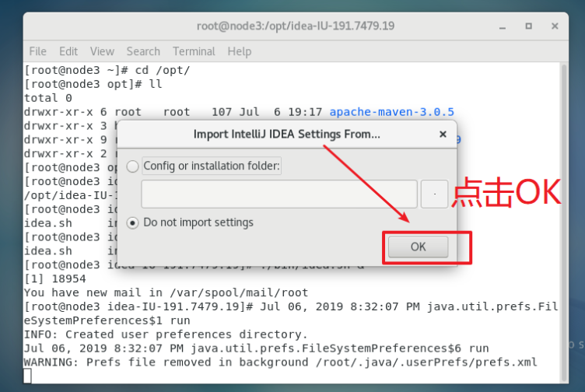
Task: Select the Config or installation folder option
Action: (132, 166)
